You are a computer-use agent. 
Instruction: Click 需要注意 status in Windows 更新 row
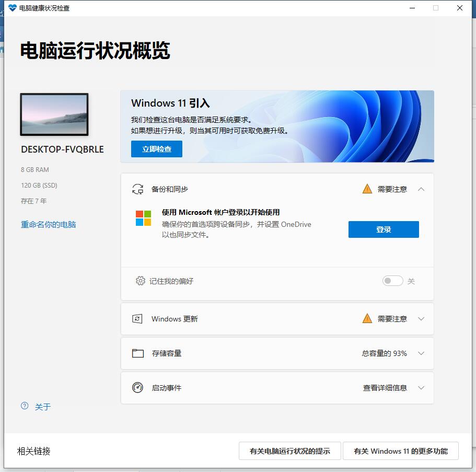[392, 319]
